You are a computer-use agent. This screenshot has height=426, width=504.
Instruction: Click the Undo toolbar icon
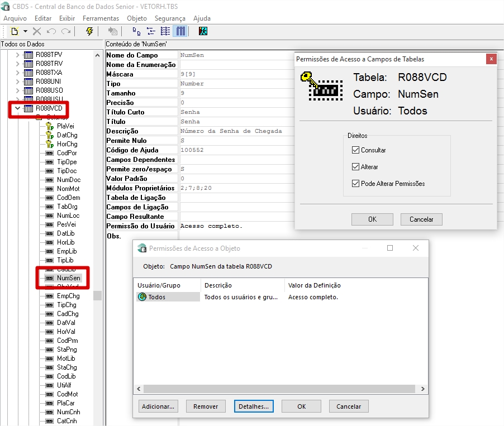pos(51,31)
